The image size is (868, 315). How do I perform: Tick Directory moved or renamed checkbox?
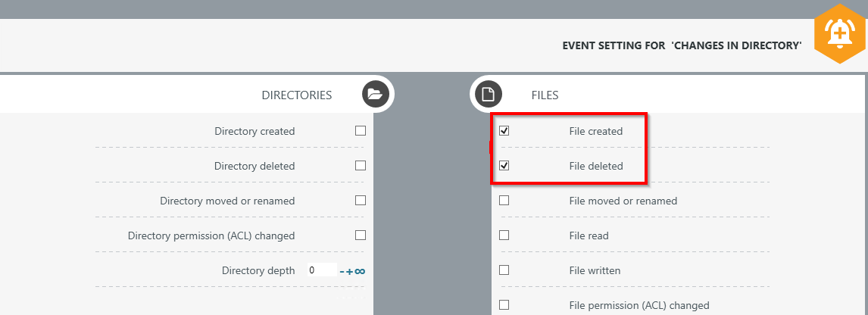coord(361,201)
